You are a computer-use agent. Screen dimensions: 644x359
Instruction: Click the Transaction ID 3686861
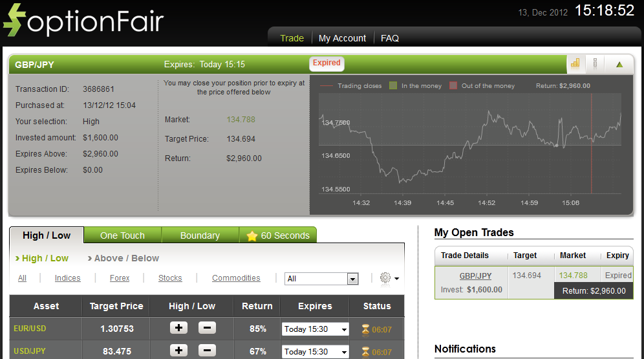coord(98,89)
